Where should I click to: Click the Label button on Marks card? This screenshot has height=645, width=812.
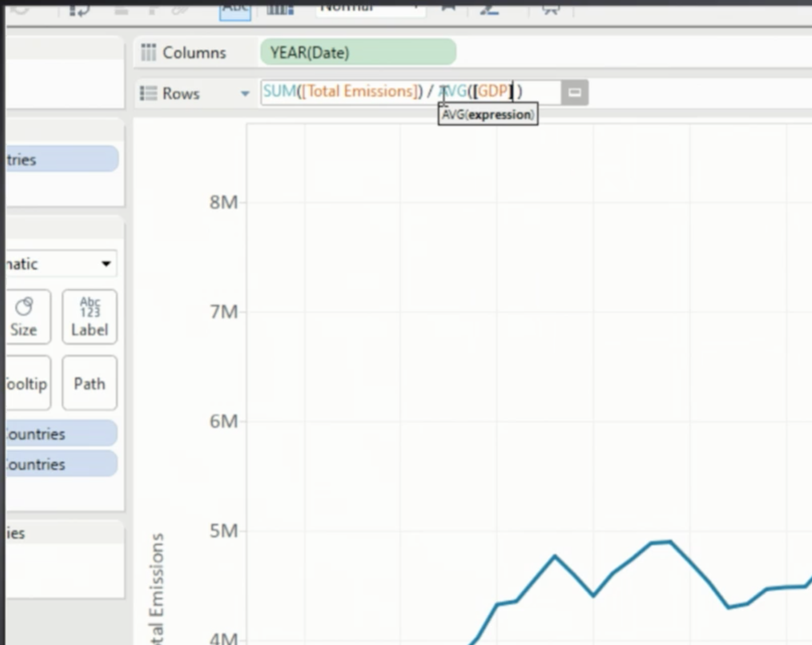[89, 317]
